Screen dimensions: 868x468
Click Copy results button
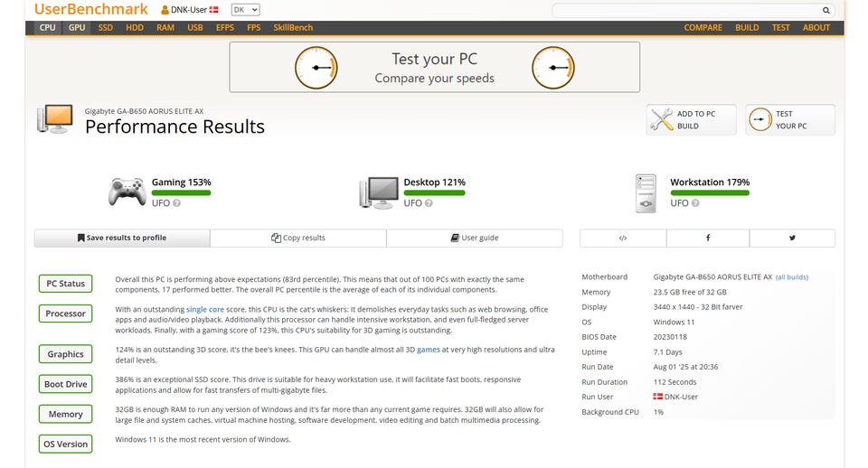297,238
